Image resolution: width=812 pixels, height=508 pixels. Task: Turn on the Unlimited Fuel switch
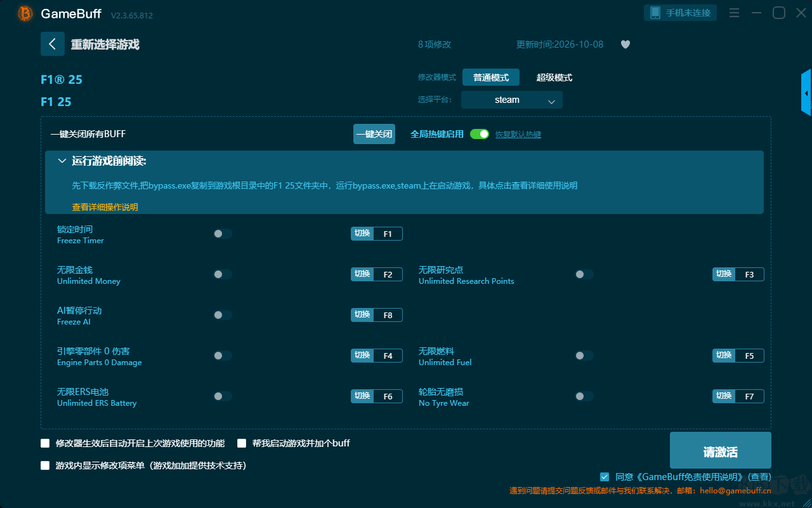[x=584, y=356]
